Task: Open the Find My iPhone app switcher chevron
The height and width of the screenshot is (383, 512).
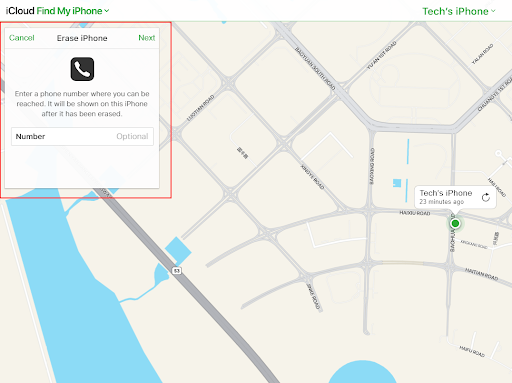Action: coord(107,11)
